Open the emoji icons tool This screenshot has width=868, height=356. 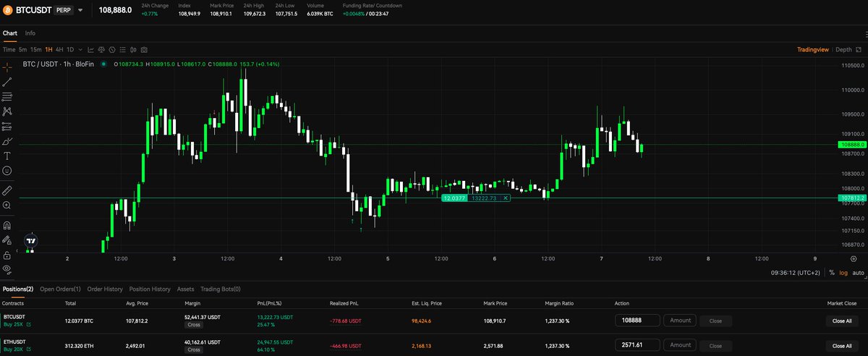(x=7, y=171)
